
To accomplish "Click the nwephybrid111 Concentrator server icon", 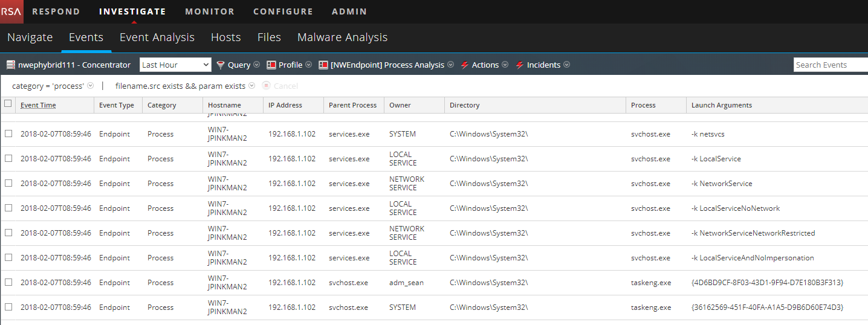I will coord(11,65).
